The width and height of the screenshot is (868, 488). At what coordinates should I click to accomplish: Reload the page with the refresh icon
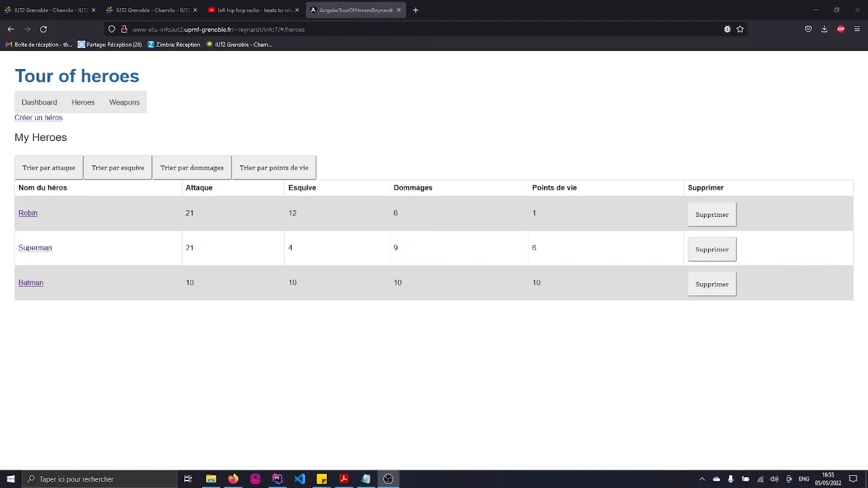click(x=43, y=29)
